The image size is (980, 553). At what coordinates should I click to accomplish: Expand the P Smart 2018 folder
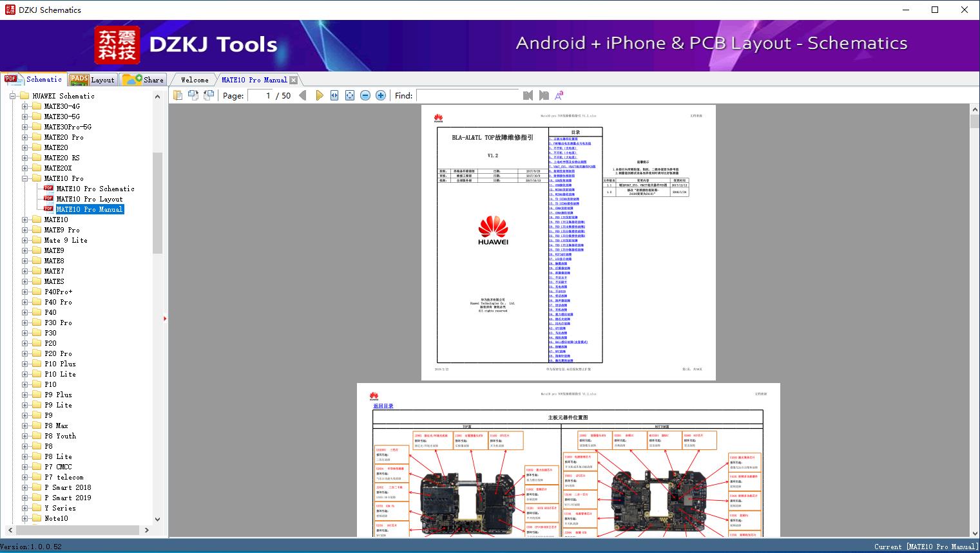pos(25,487)
